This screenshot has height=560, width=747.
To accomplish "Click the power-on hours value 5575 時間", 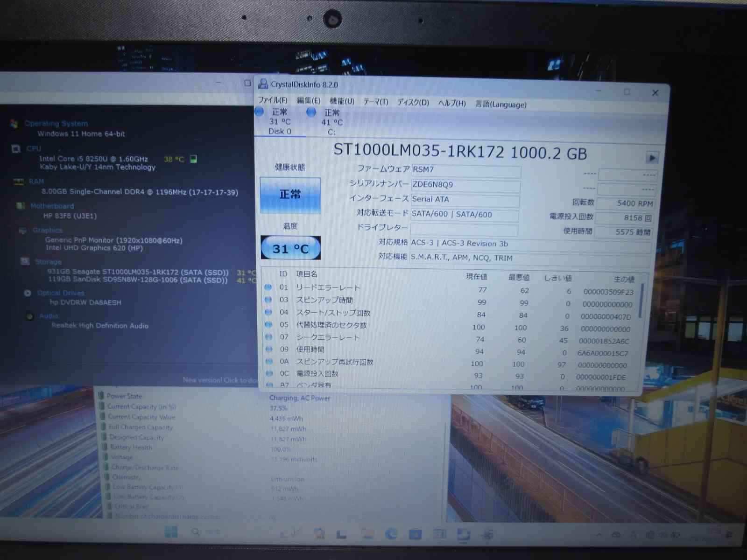I will 625,232.
